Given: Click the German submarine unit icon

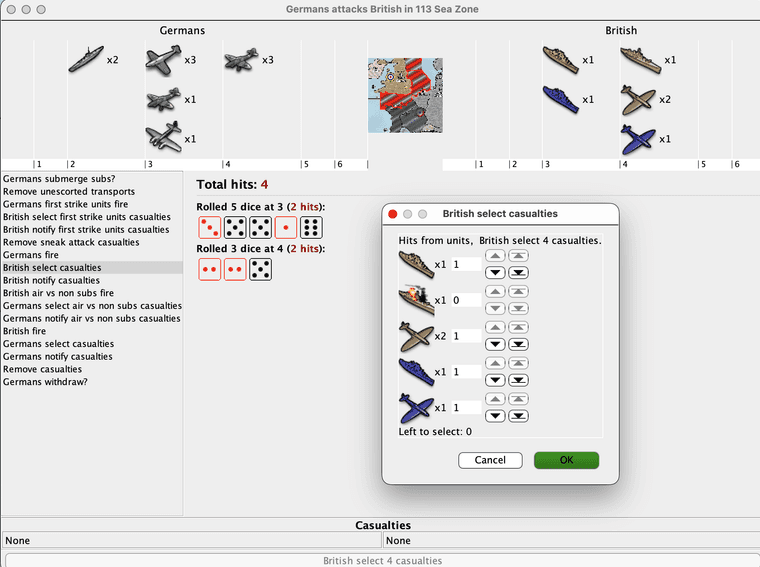Looking at the screenshot, I should coord(86,59).
